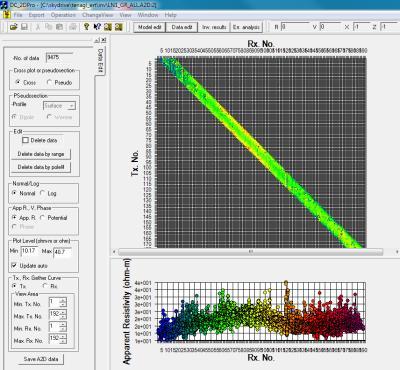The width and height of the screenshot is (400, 370).
Task: Open the Operation menu
Action: coord(63,15)
